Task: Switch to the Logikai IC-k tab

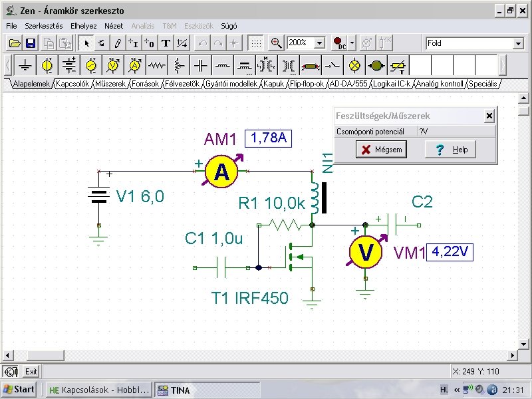Action: (x=392, y=84)
